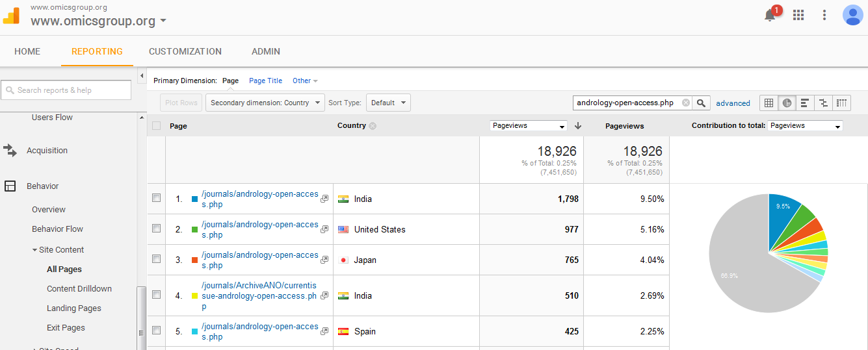Open the notifications bell

pyautogui.click(x=770, y=16)
